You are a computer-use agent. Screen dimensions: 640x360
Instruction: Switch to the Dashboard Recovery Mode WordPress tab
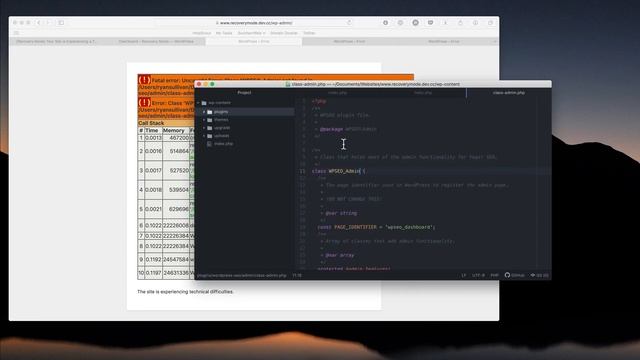pyautogui.click(x=156, y=41)
